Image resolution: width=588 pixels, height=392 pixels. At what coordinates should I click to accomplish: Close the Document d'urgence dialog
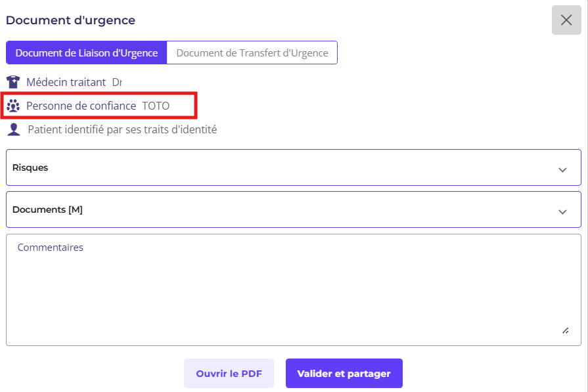click(566, 20)
